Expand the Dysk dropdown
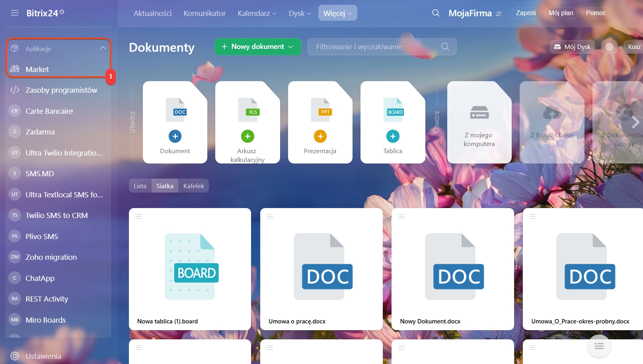Image resolution: width=643 pixels, height=364 pixels. (300, 13)
